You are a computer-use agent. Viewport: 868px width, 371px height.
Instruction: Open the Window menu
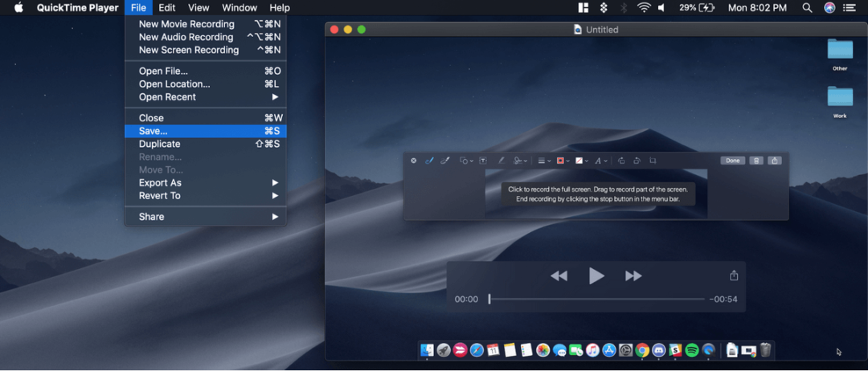tap(240, 8)
